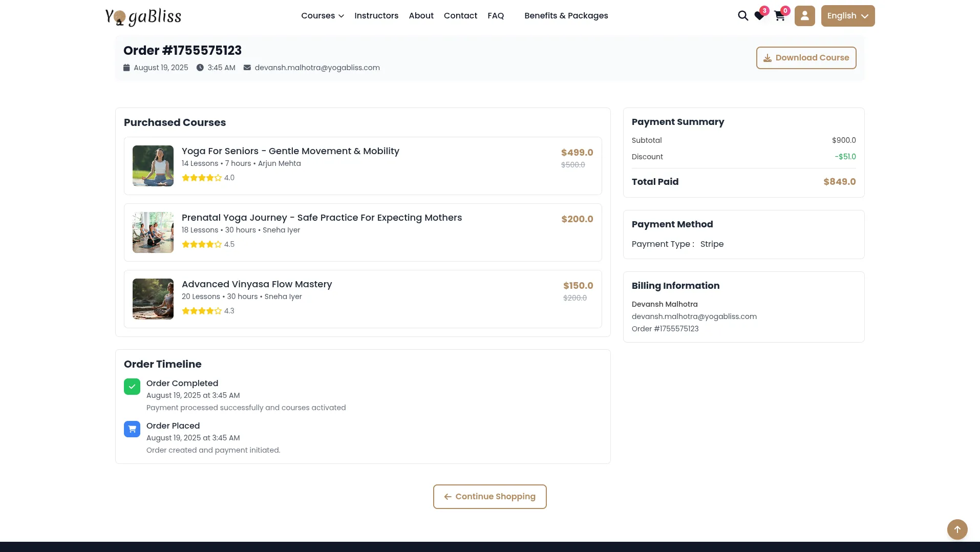This screenshot has height=552, width=980.
Task: Open the wishlist heart icon
Action: pyautogui.click(x=759, y=16)
